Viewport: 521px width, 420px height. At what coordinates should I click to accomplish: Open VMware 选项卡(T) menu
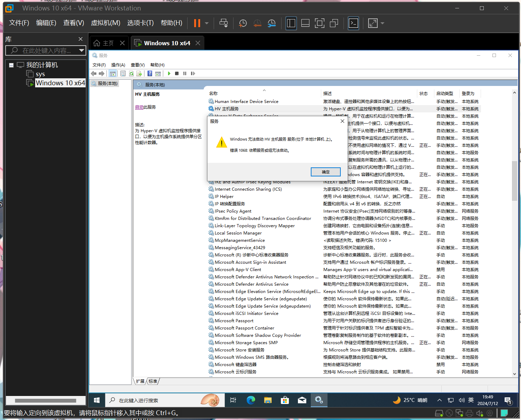[x=140, y=23]
